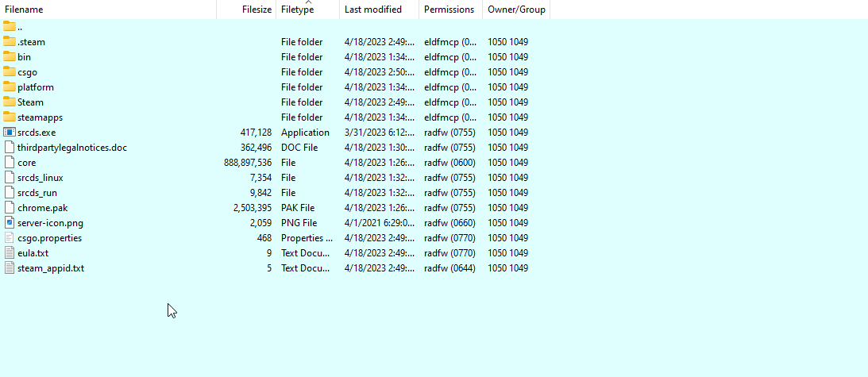Click the Permissions column header

449,10
